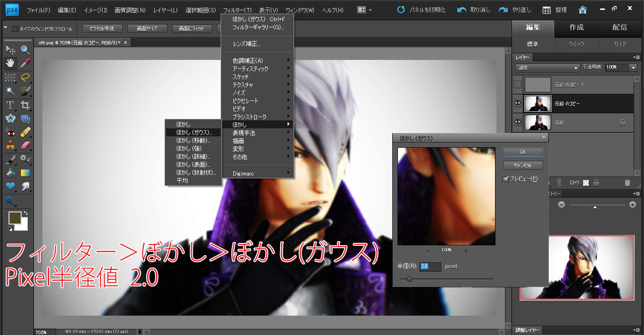
Task: Hide the 元絵 layer
Action: pyautogui.click(x=518, y=122)
